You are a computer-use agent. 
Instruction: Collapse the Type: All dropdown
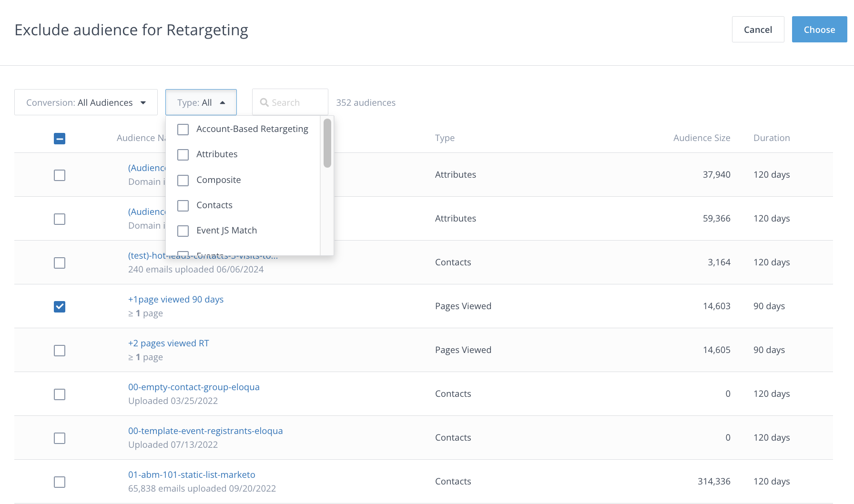(x=201, y=102)
